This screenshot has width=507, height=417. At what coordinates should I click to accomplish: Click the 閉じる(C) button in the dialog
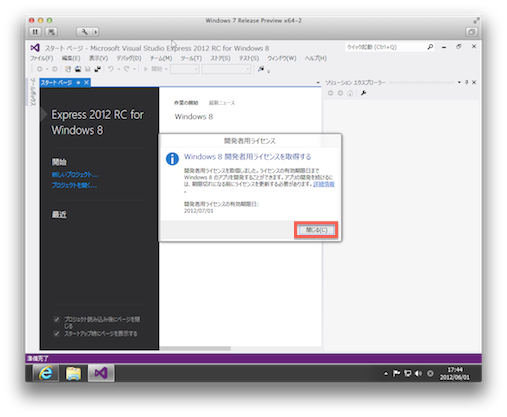(x=316, y=230)
